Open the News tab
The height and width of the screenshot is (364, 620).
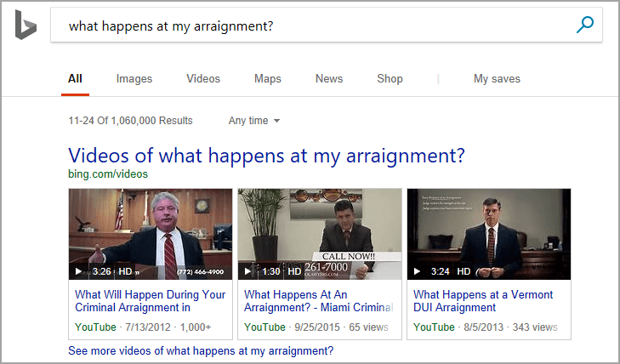[329, 78]
